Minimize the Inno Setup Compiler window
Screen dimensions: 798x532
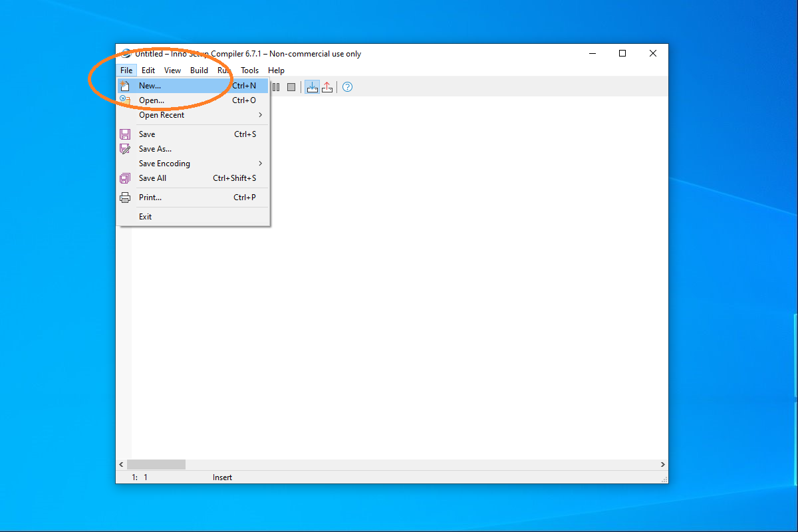click(592, 54)
